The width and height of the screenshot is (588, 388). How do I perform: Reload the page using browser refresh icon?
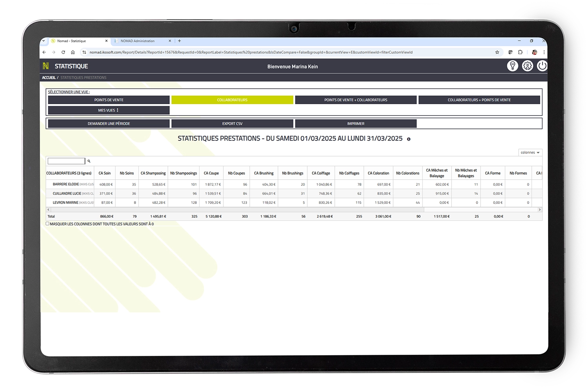[63, 52]
